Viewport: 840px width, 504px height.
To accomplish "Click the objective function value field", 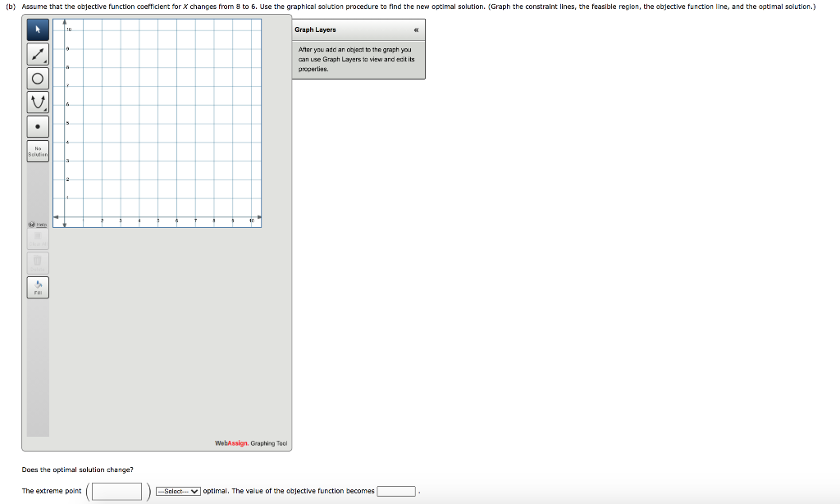I will coord(396,490).
